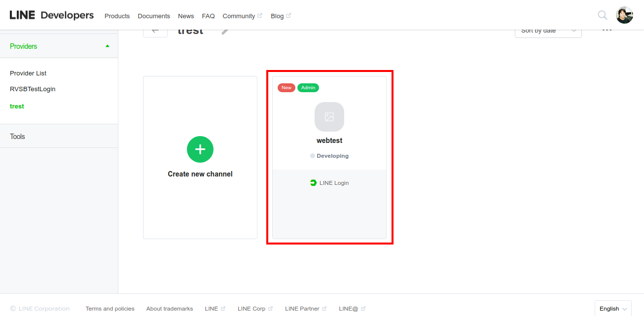This screenshot has height=316, width=644.
Task: Open the LINE Partner footer link
Action: (x=306, y=309)
